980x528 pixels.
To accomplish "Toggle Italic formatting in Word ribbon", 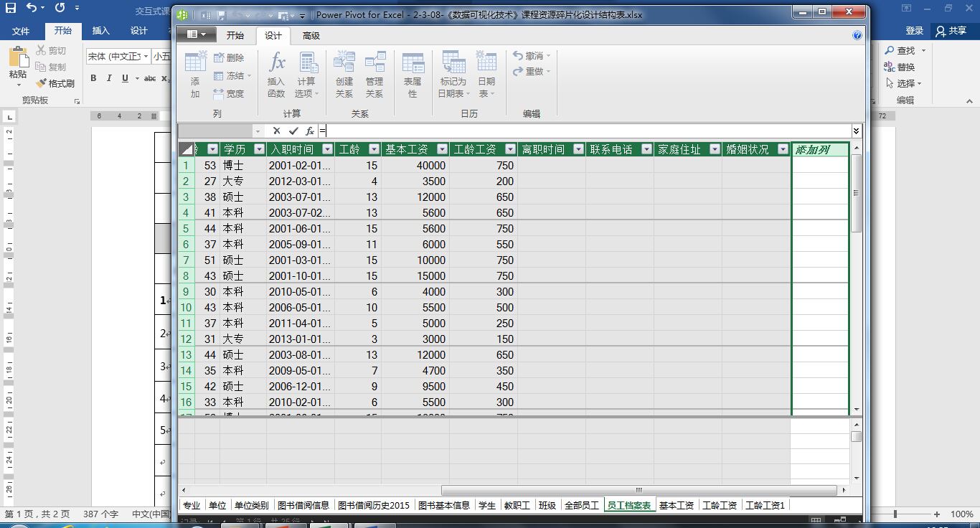I will click(x=109, y=78).
